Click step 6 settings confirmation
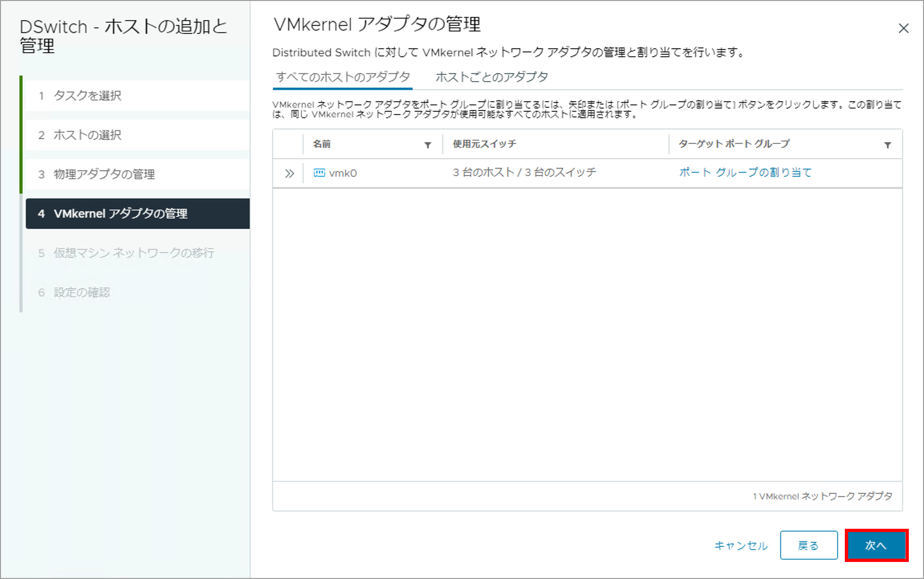 pyautogui.click(x=81, y=293)
